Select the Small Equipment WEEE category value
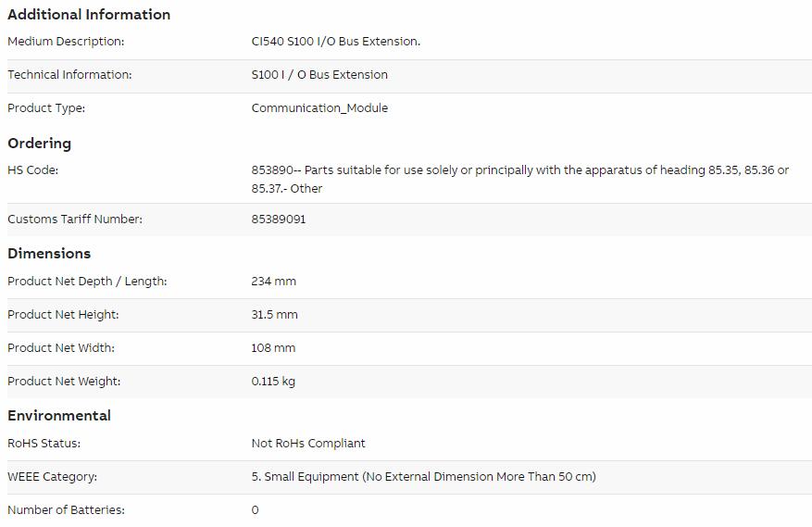Image resolution: width=812 pixels, height=527 pixels. [x=424, y=477]
